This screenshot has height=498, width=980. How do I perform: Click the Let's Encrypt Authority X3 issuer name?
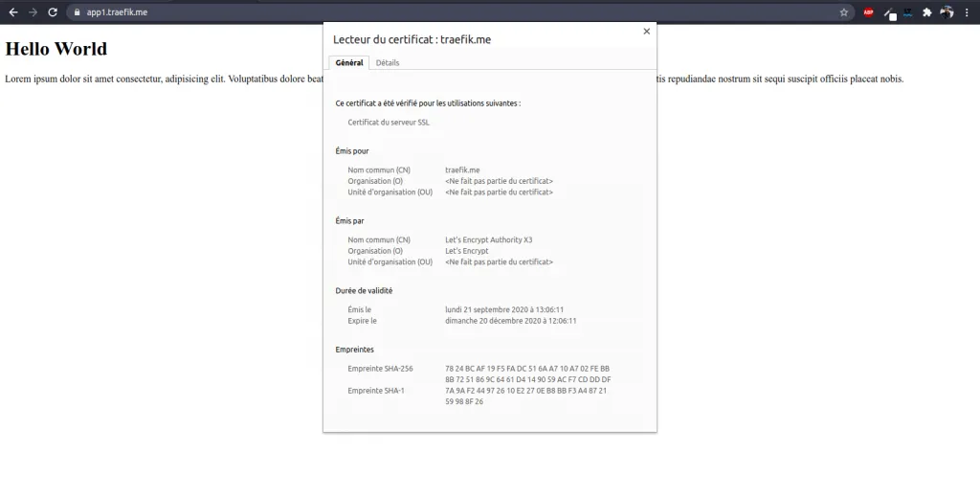pos(488,239)
